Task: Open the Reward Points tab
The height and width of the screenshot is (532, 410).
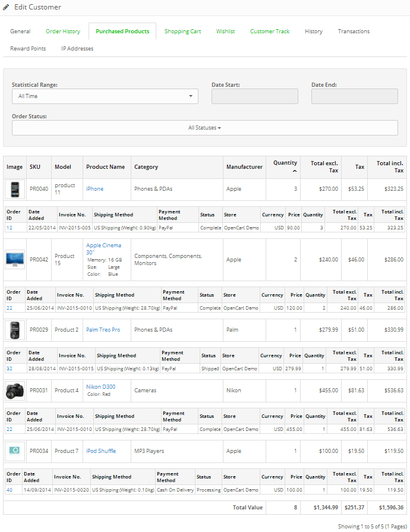Action: tap(28, 49)
